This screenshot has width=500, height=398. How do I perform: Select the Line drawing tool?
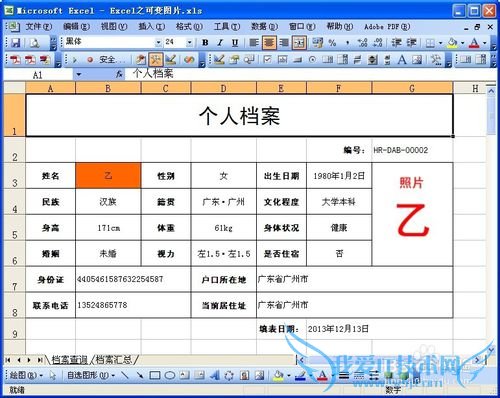tap(125, 376)
